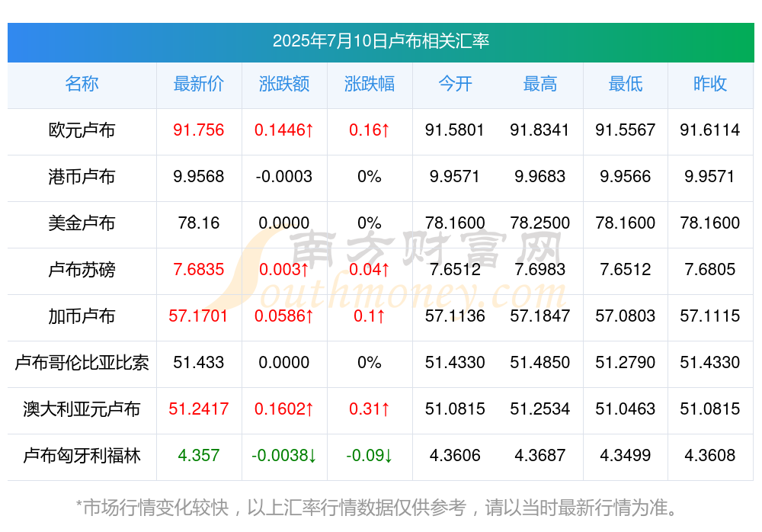
Task: Select the 加币卢布 row name
Action: click(82, 316)
